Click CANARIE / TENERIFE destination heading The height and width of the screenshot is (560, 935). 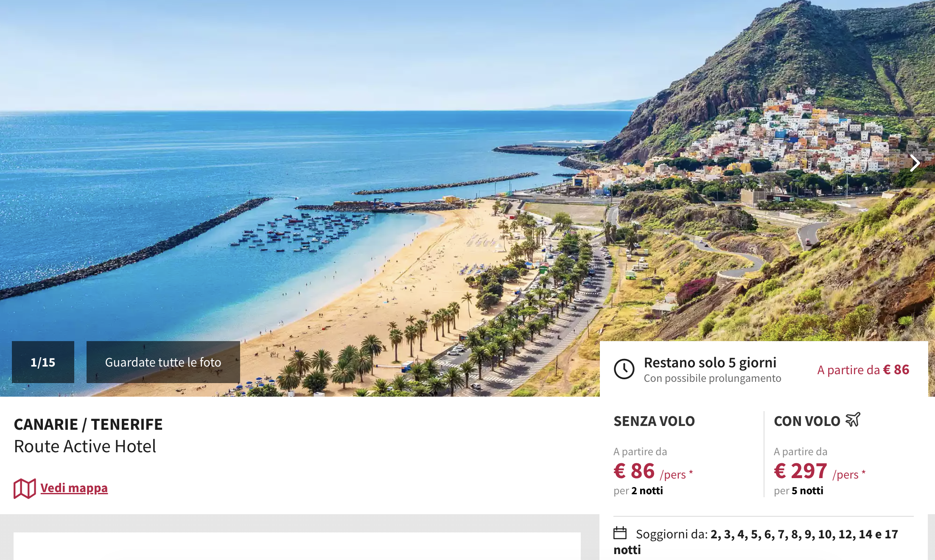click(x=88, y=424)
